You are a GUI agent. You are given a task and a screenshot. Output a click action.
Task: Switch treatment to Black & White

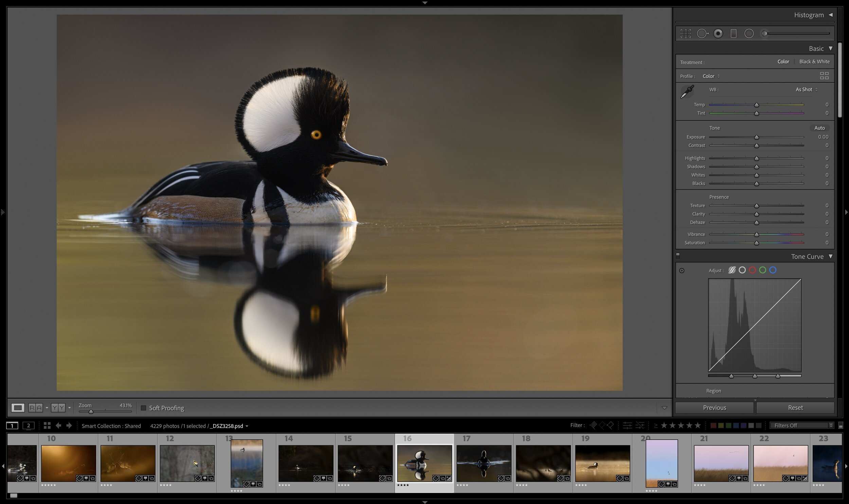[814, 61]
